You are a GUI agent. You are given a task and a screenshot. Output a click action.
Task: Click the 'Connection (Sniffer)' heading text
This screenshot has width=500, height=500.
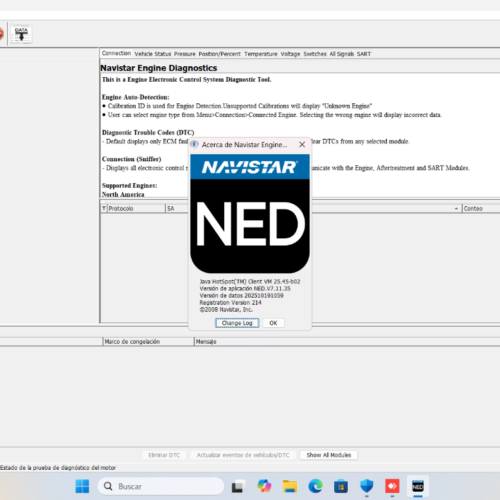pyautogui.click(x=132, y=159)
